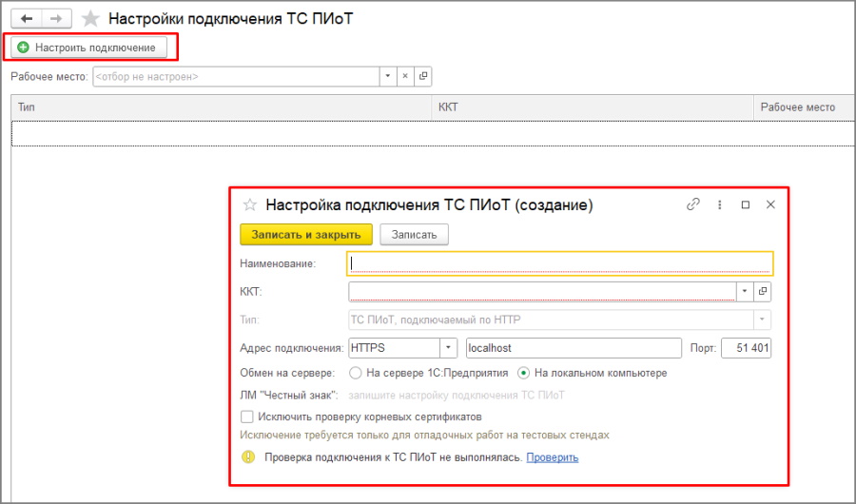The image size is (856, 504).
Task: Toggle Исключить проверку корневых сертификатов
Action: pos(247,417)
